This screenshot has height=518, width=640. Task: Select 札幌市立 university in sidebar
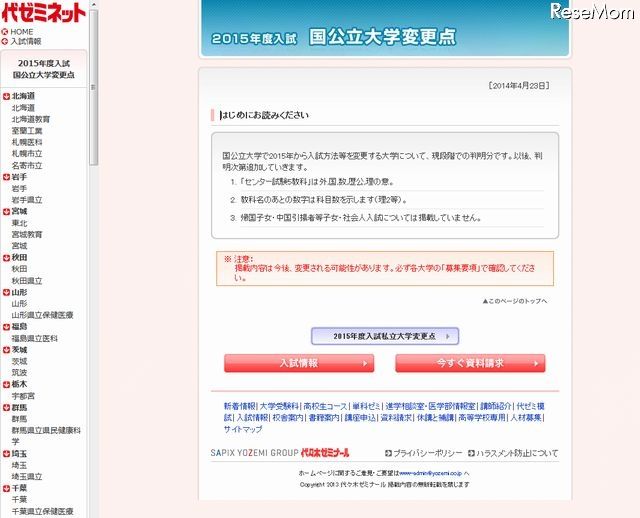(27, 153)
